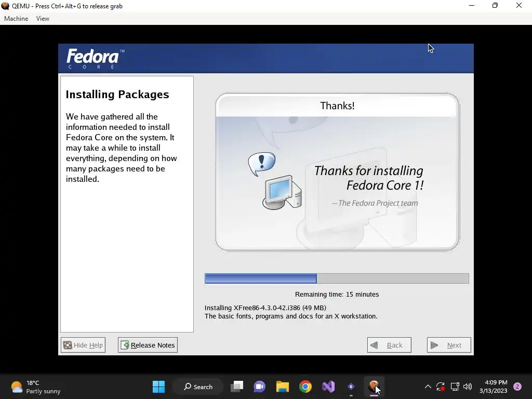This screenshot has width=532, height=399.
Task: Open the notifications badge showing 2
Action: click(517, 387)
